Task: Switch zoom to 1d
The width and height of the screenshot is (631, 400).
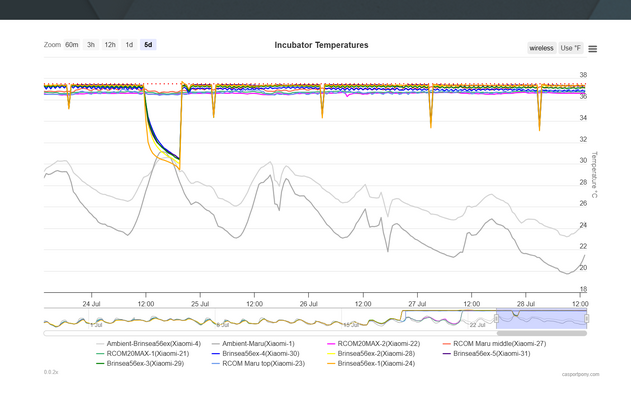Action: (129, 45)
